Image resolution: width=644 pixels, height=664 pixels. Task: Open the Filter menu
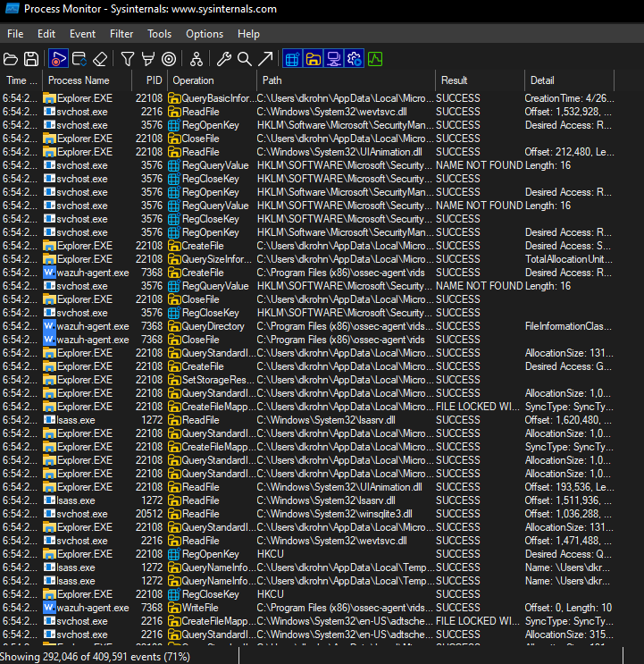pyautogui.click(x=121, y=34)
